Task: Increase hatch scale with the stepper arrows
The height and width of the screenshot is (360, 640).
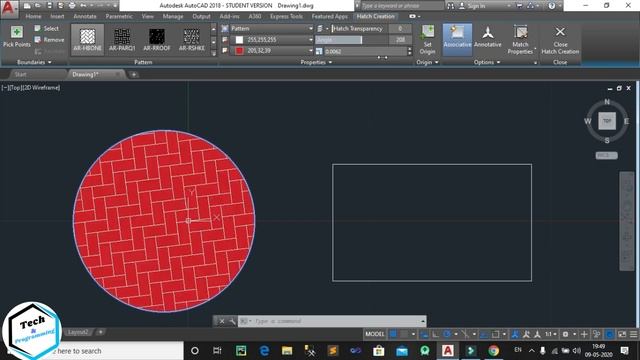Action: point(409,49)
